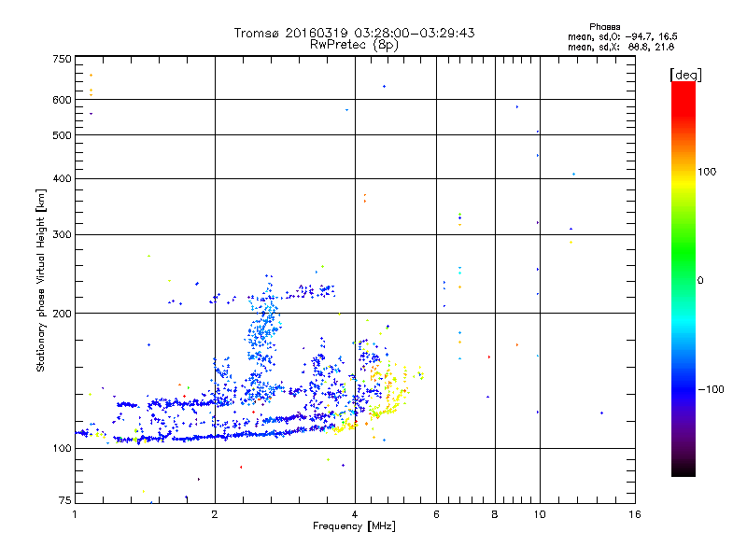Click the x-axis tick label '8'
Screen dimensions: 747x560
click(x=495, y=514)
